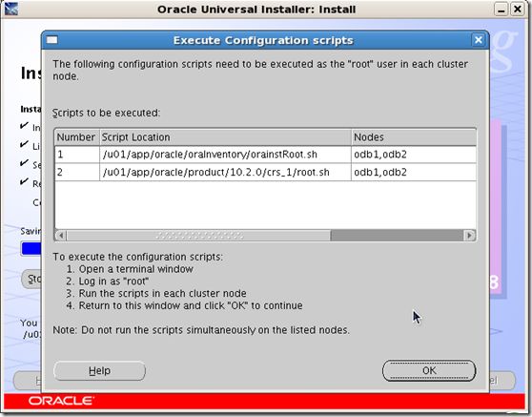The image size is (532, 417).
Task: Click the 'Scripts to be executed:' label
Action: point(106,113)
